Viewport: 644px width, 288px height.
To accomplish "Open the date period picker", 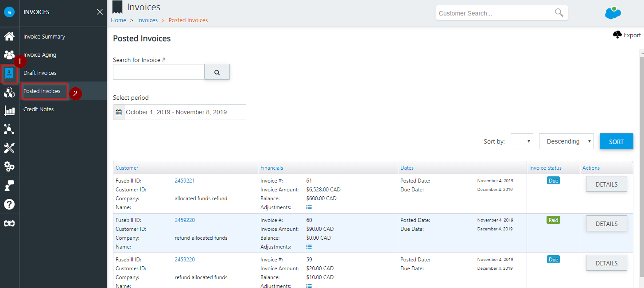I will coord(179,112).
